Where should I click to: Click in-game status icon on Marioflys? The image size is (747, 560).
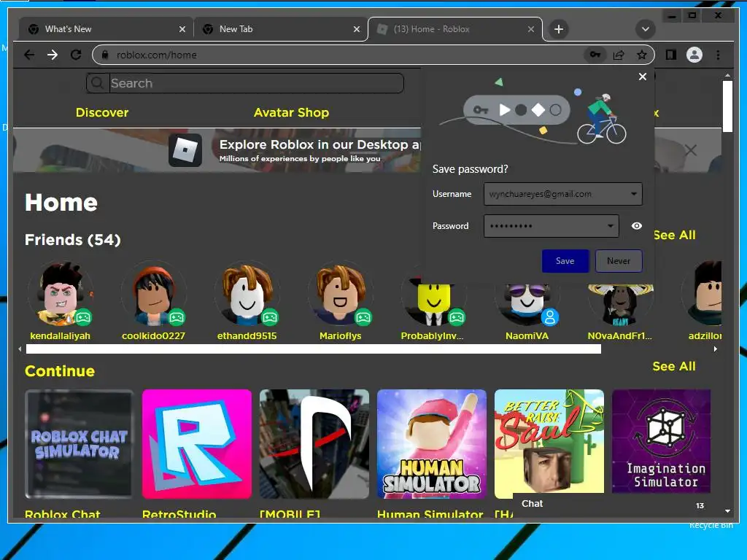click(x=363, y=317)
